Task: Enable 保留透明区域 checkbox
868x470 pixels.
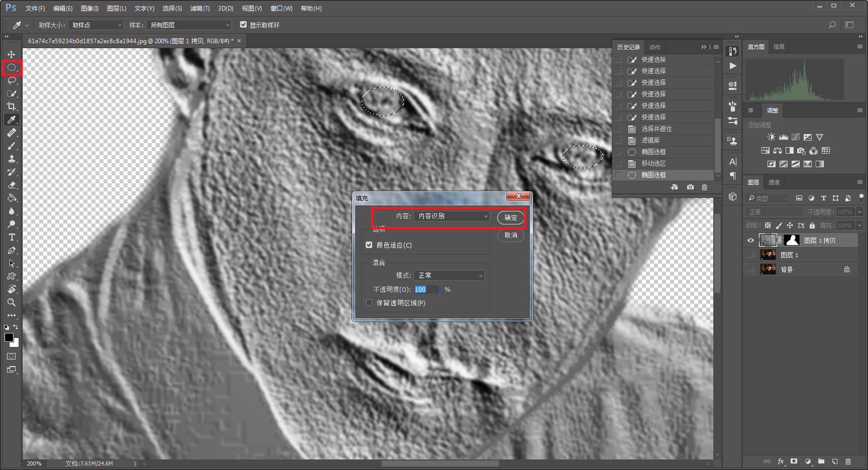Action: (369, 303)
